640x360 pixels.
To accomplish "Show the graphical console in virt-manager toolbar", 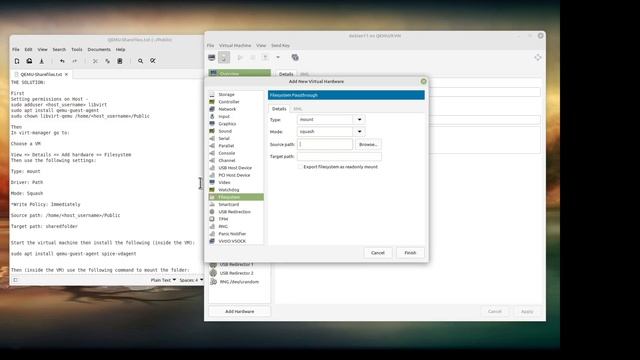I will [211, 58].
